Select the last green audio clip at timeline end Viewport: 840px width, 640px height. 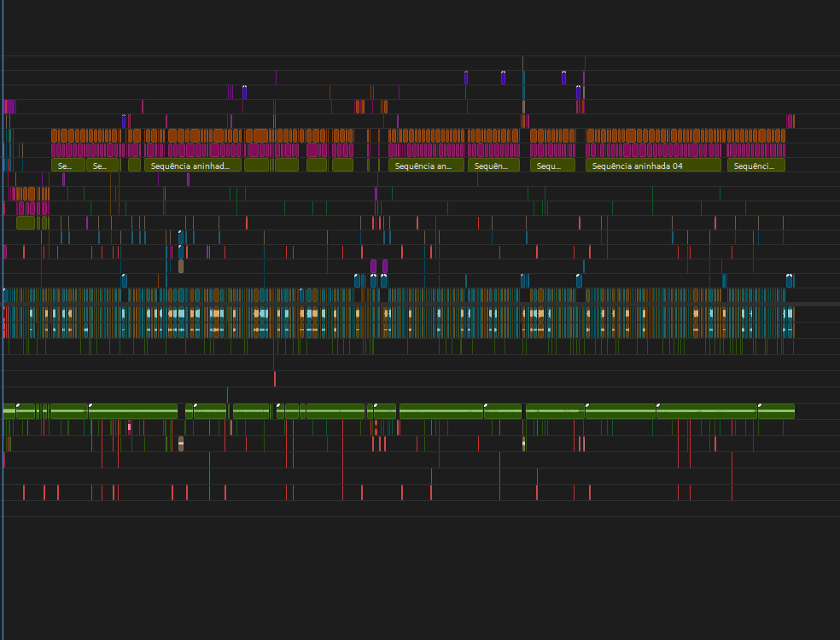(x=776, y=411)
